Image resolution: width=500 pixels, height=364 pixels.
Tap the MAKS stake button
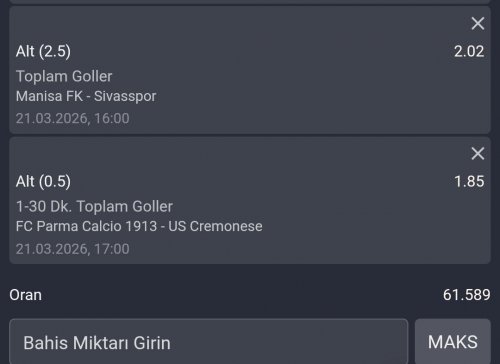(453, 342)
